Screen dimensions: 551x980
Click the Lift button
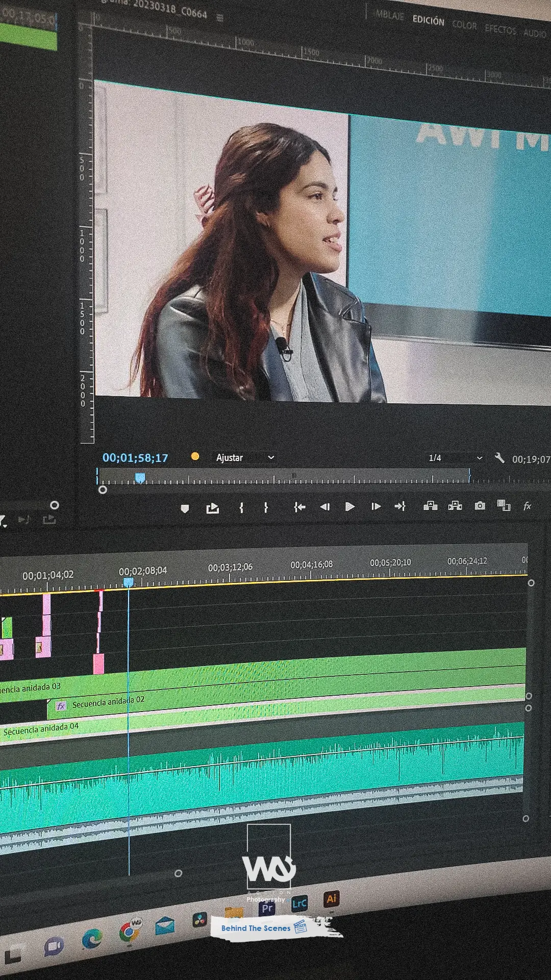(430, 505)
